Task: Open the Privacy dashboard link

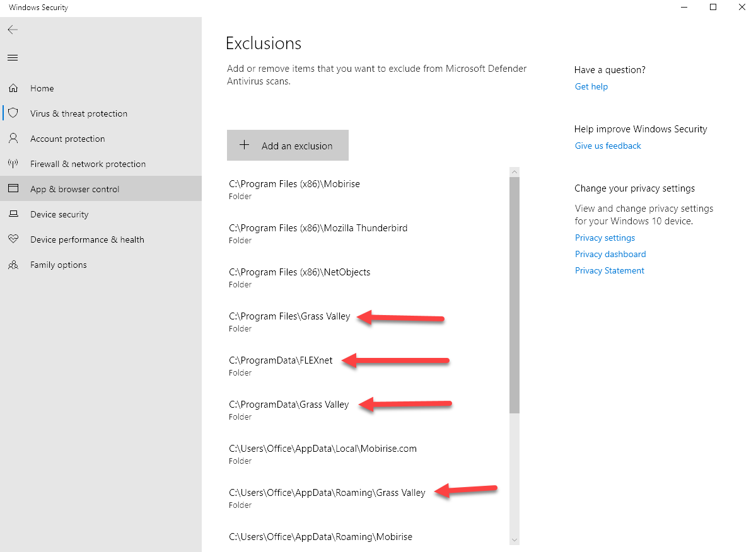Action: [x=610, y=255]
